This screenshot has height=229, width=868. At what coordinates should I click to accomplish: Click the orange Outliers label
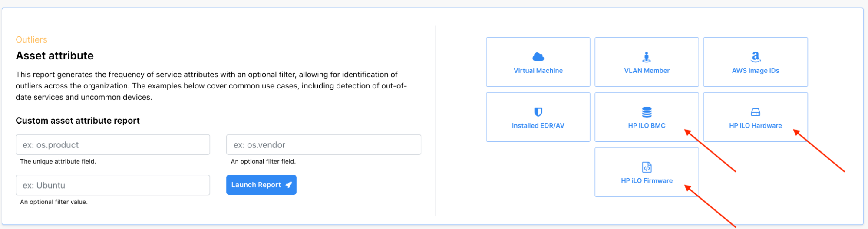coord(31,40)
